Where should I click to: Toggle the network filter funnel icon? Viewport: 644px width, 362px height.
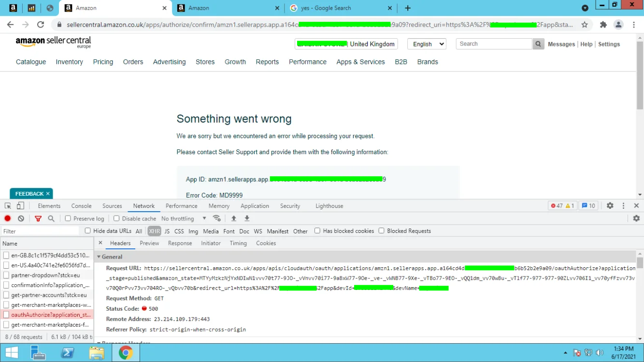[x=38, y=218]
